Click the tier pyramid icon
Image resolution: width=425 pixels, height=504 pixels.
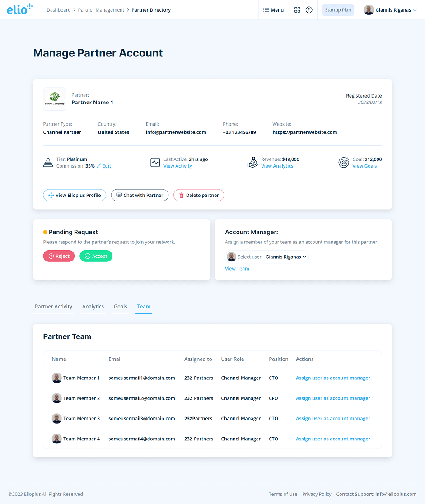tap(48, 162)
